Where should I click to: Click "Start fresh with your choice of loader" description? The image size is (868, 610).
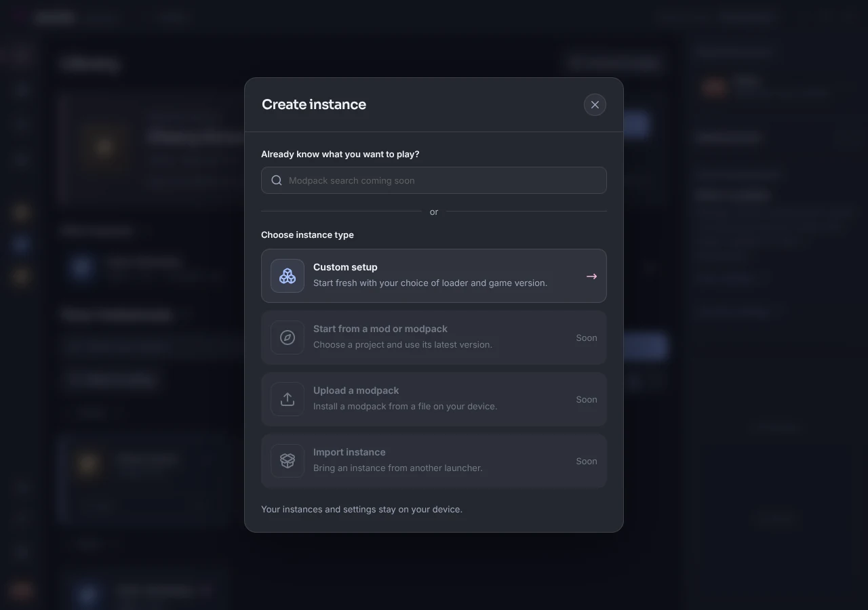pos(430,283)
